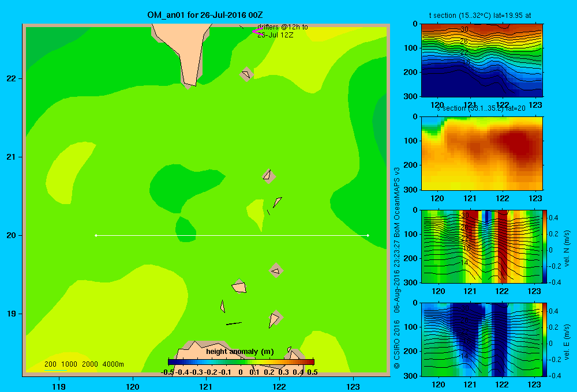Click the 'height anomaly (m)' label
Image resolution: width=577 pixels, height=392 pixels.
[x=240, y=352]
